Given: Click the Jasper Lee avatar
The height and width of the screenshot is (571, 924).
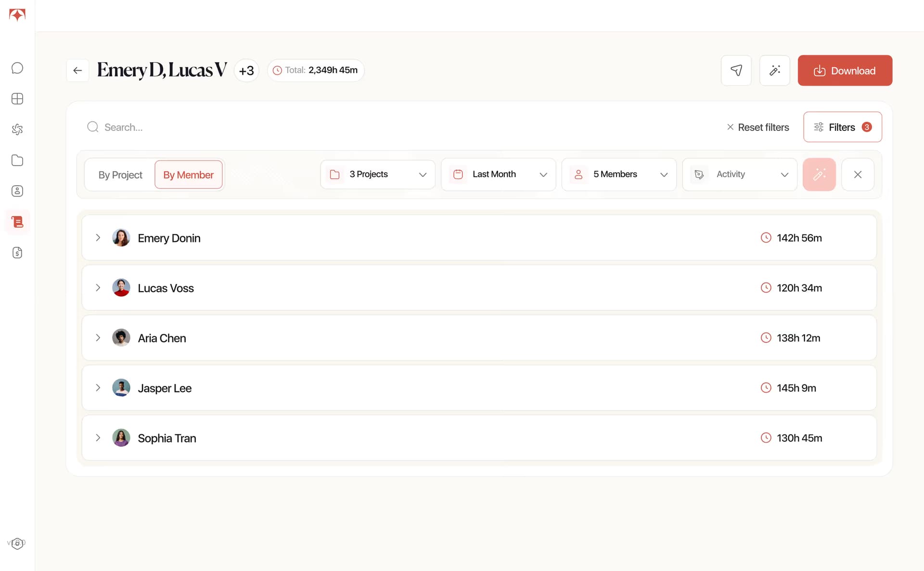Looking at the screenshot, I should [x=121, y=388].
